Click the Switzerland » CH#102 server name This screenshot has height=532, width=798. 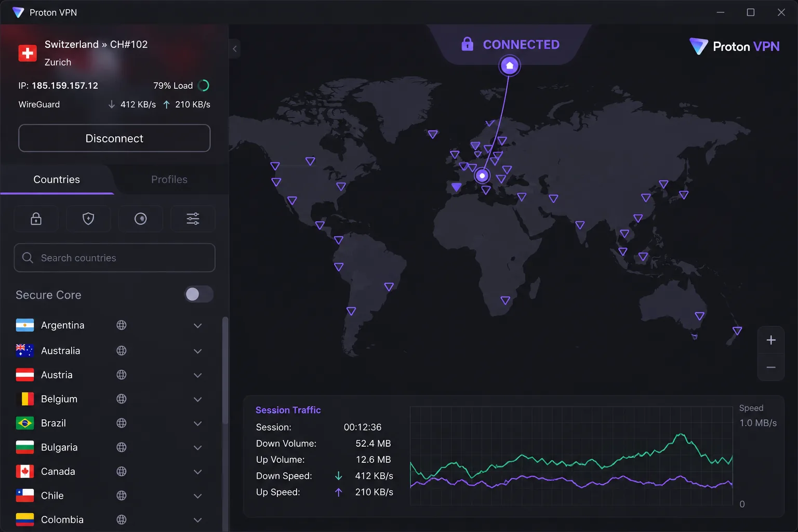(x=96, y=44)
